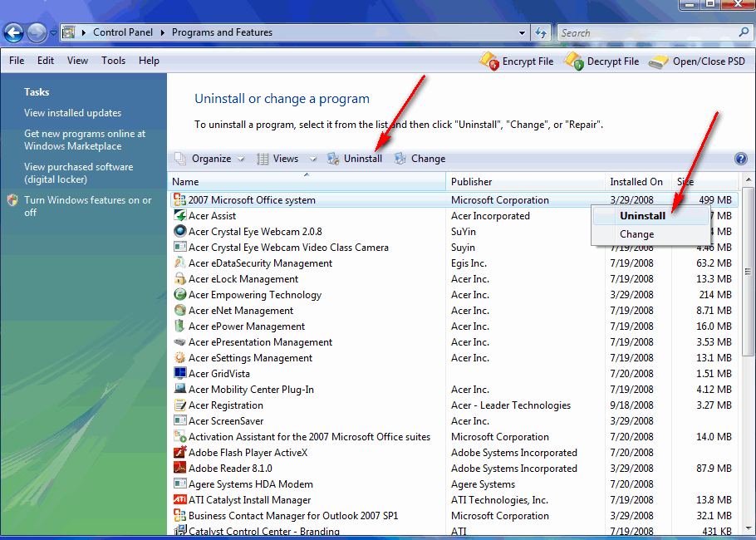The height and width of the screenshot is (540, 756).
Task: Click the Acer Registration icon
Action: [x=179, y=405]
